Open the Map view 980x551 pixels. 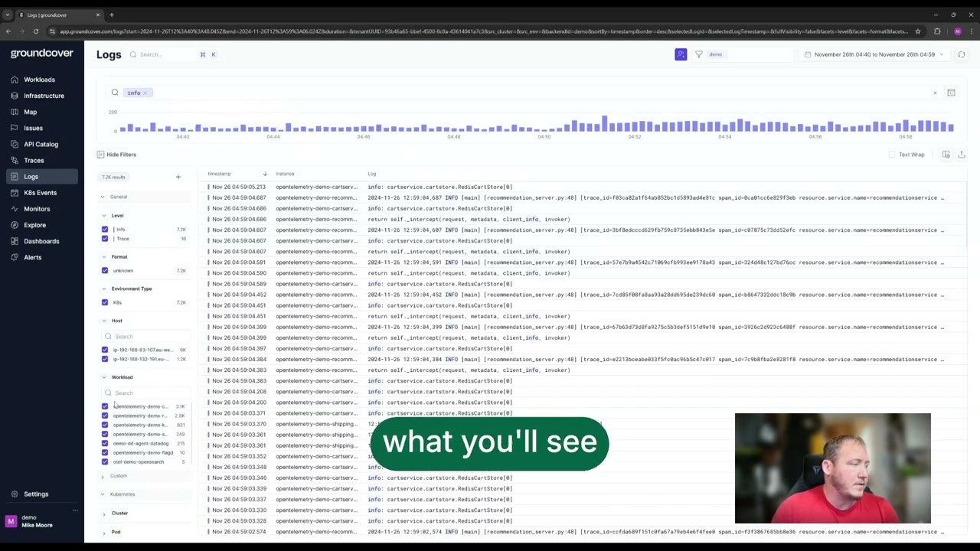(30, 112)
